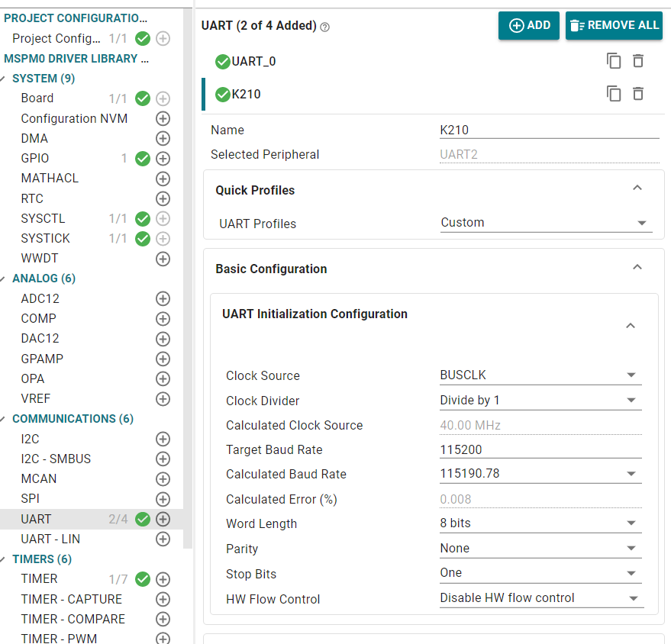Open the Board module

pyautogui.click(x=37, y=98)
